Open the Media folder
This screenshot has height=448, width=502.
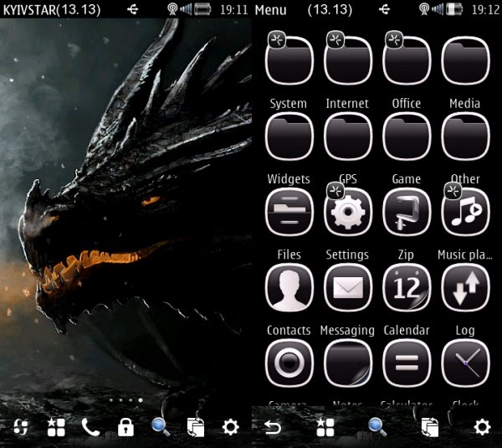click(465, 60)
